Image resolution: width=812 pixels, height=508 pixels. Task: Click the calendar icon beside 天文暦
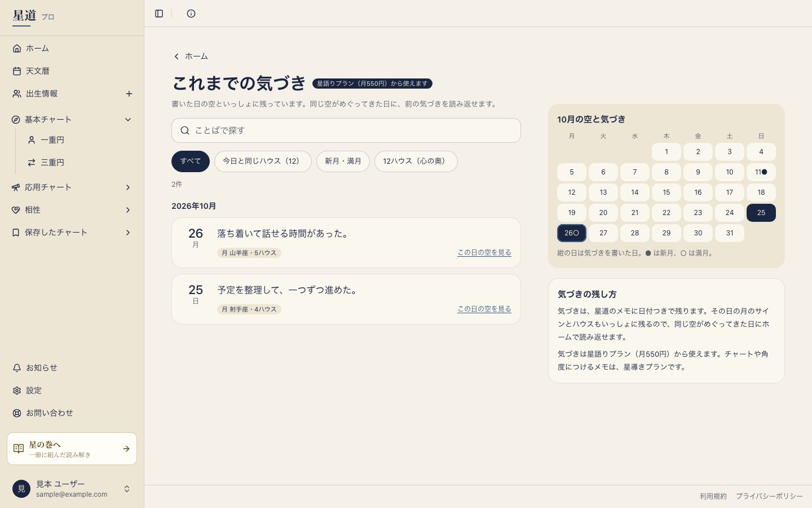click(x=17, y=71)
